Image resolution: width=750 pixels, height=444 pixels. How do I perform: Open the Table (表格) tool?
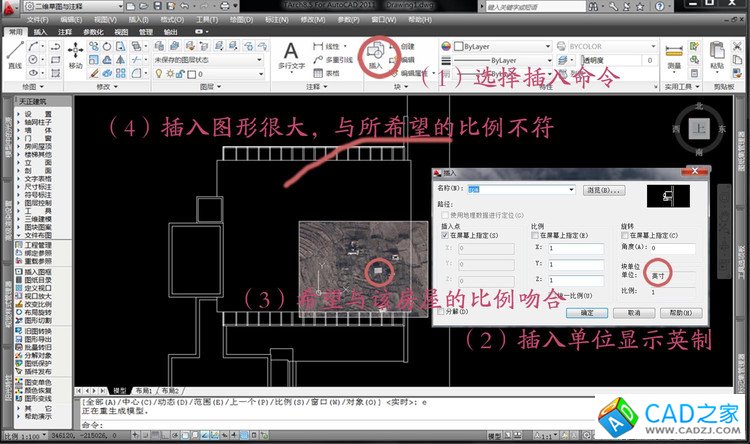tap(326, 73)
